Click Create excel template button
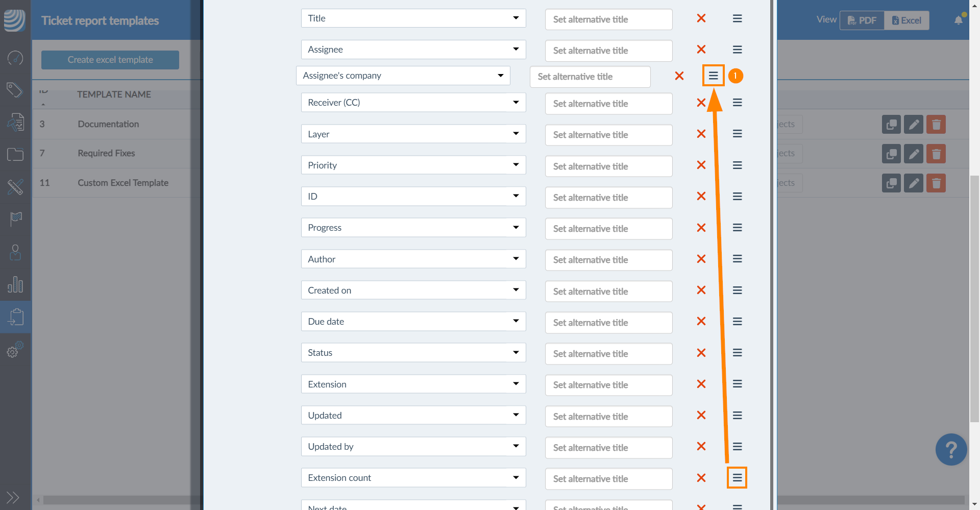Screen dimensions: 980x510 [110, 60]
